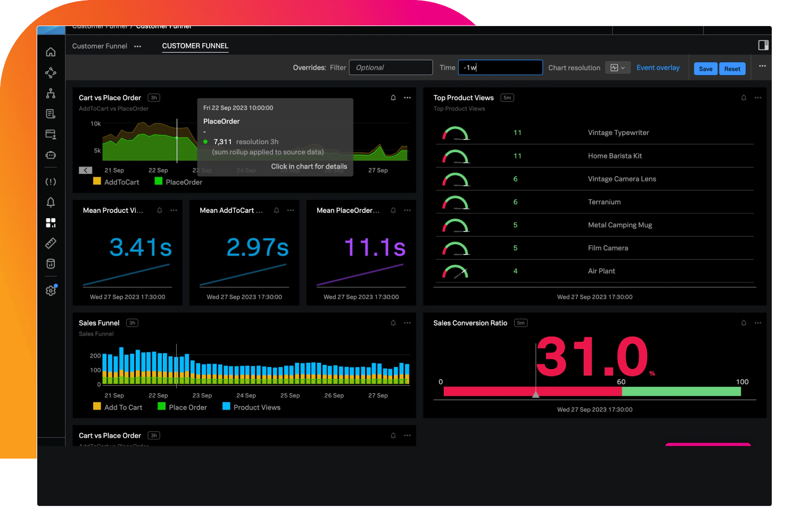
Task: Toggle the Event overlay
Action: 658,68
